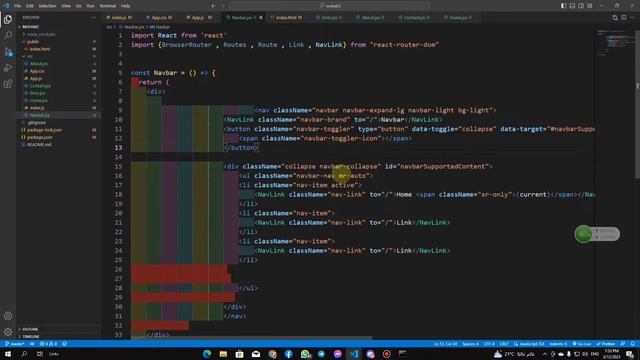This screenshot has height=360, width=640.
Task: Open the Manage gear icon
Action: click(x=8, y=332)
